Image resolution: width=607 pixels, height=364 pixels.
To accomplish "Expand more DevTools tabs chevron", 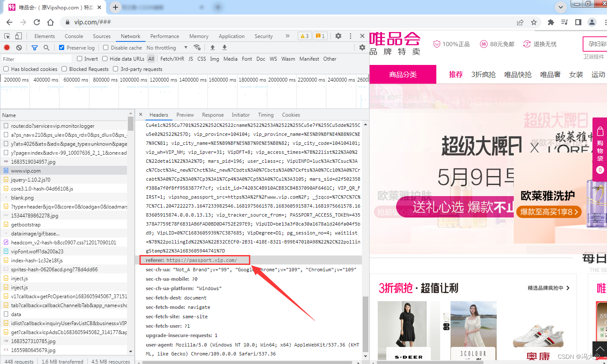I will pyautogui.click(x=287, y=36).
